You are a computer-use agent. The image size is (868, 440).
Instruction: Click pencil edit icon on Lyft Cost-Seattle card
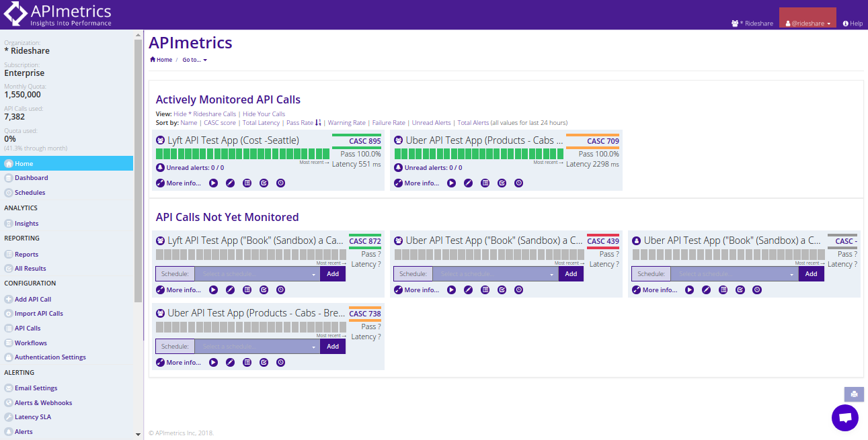click(230, 183)
